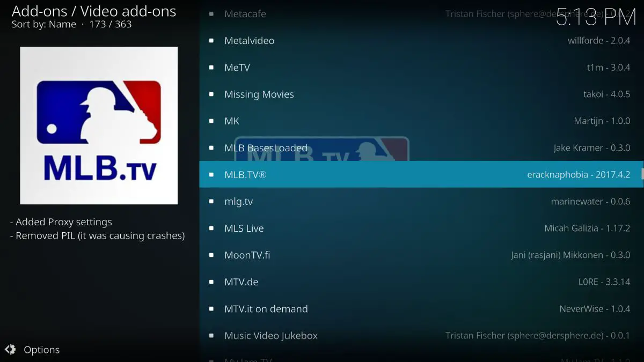Click the bullet icon beside Metacafe
This screenshot has width=644, height=362.
coord(211,14)
